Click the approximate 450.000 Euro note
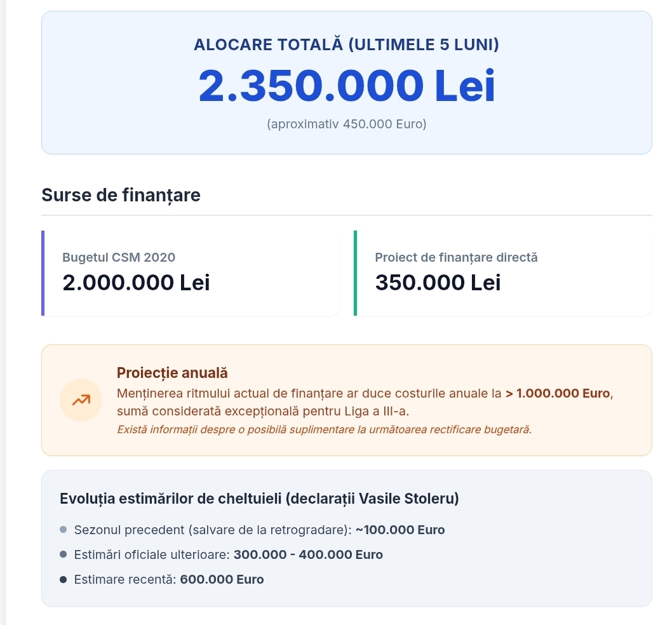Viewport: 672px width, 625px height. (x=347, y=124)
